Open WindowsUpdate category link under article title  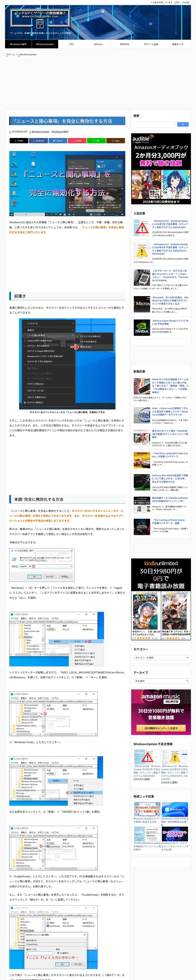[40, 132]
